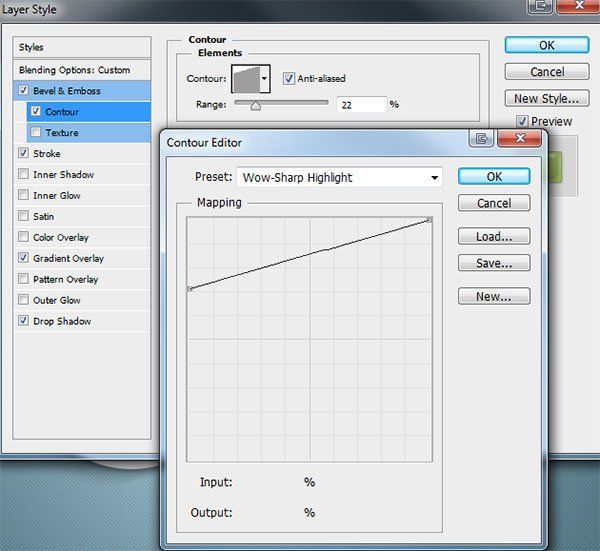Click OK in the Layer Style dialog

pyautogui.click(x=547, y=45)
